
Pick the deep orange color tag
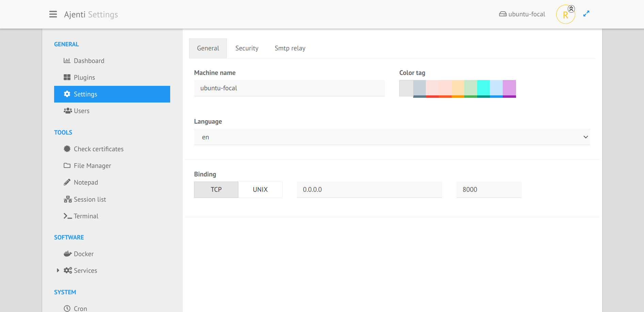click(x=445, y=89)
